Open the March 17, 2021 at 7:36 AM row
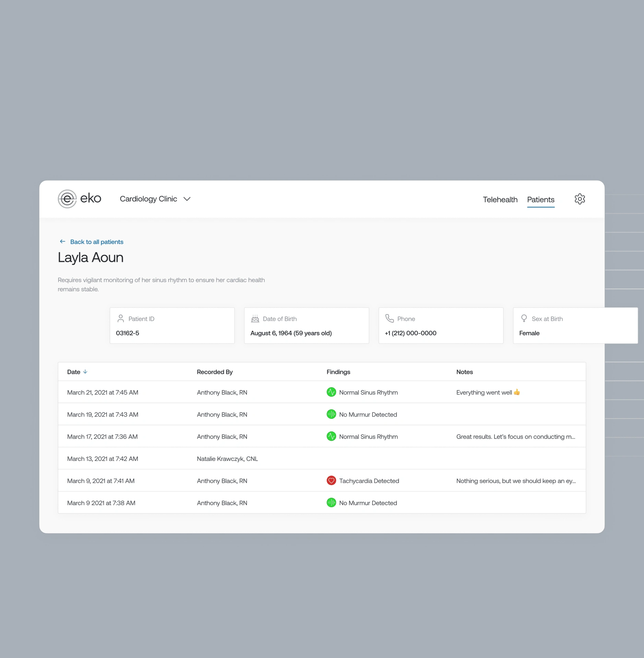Screen dimensions: 644x658 click(x=322, y=436)
